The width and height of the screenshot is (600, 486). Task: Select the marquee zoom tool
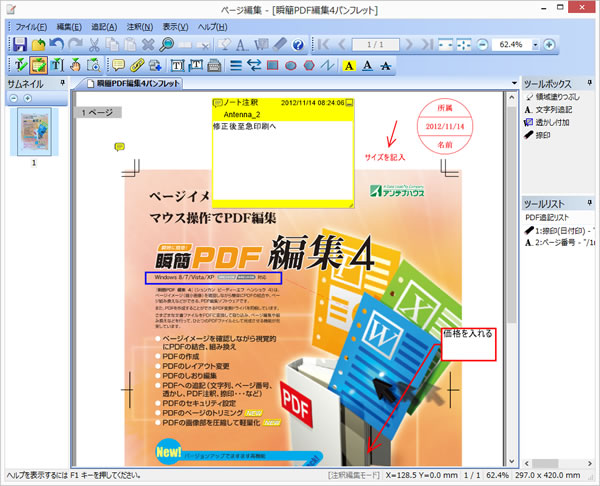click(x=94, y=65)
